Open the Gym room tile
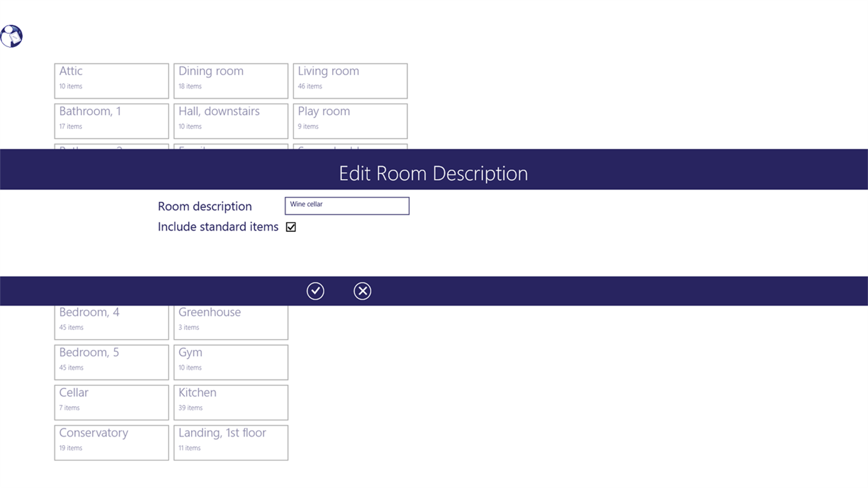Viewport: 868px width, 488px height. [x=231, y=361]
